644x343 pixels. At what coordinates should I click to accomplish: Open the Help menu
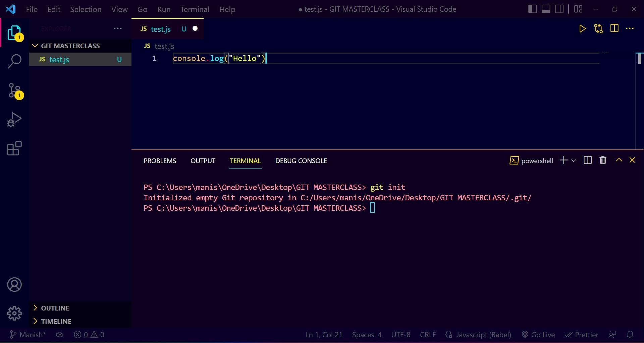227,9
